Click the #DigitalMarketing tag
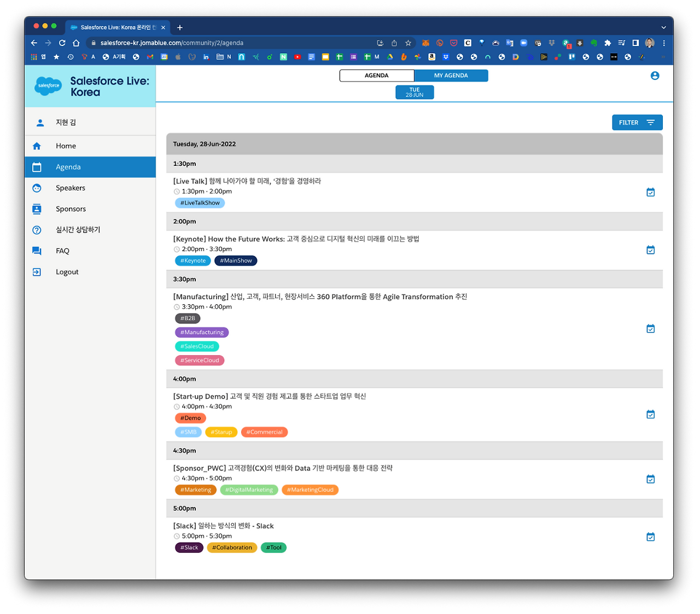The width and height of the screenshot is (700, 614). (249, 490)
